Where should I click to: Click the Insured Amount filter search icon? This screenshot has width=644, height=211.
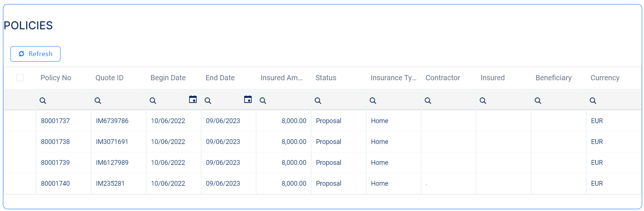(x=263, y=100)
